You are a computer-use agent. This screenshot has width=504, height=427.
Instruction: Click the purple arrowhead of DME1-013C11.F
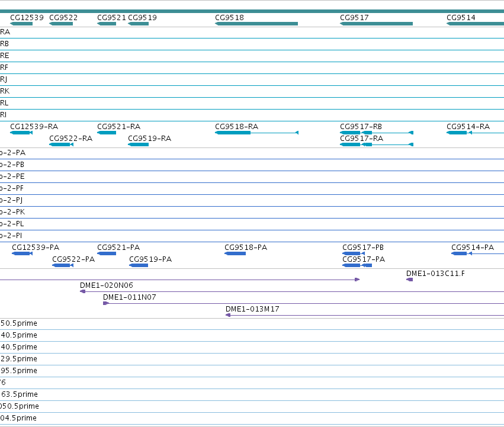(x=409, y=280)
